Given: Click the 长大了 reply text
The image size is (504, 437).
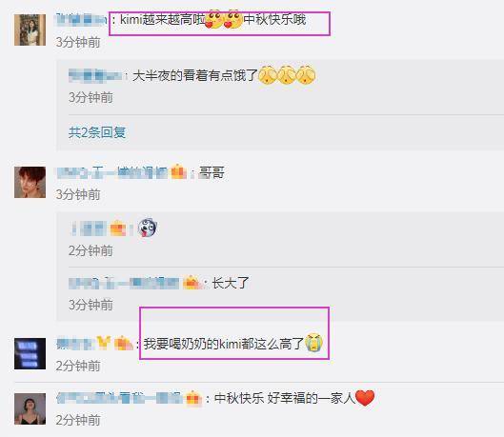Looking at the screenshot, I should [x=231, y=283].
